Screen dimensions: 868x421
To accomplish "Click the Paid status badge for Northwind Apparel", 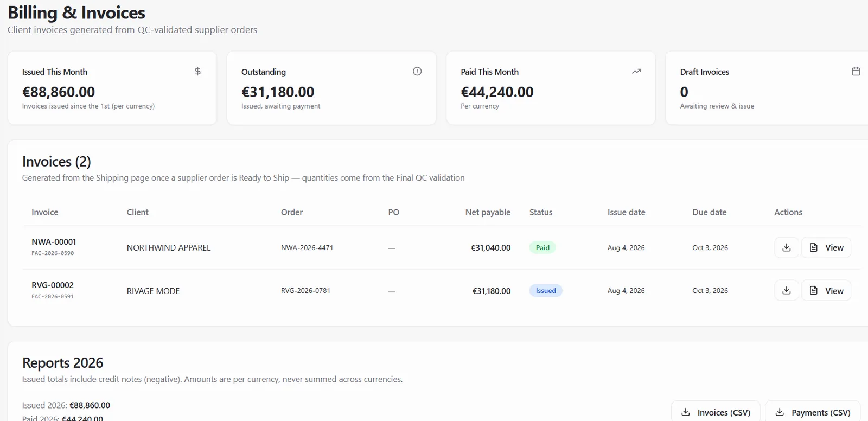I will point(542,247).
